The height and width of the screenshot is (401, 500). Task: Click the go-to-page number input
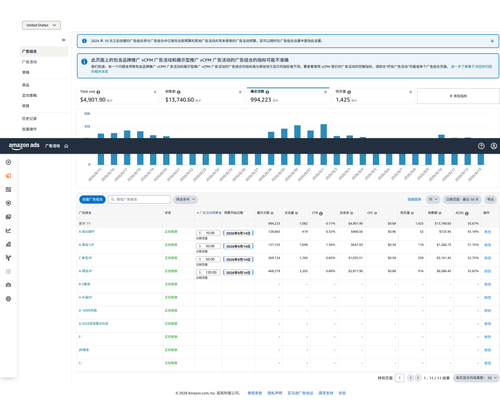[x=400, y=378]
